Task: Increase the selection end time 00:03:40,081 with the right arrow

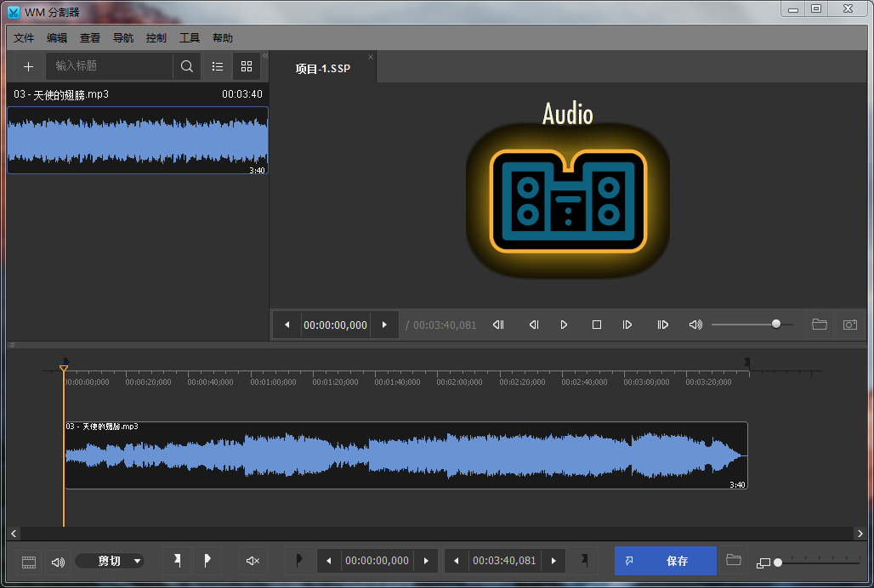Action: pyautogui.click(x=553, y=561)
